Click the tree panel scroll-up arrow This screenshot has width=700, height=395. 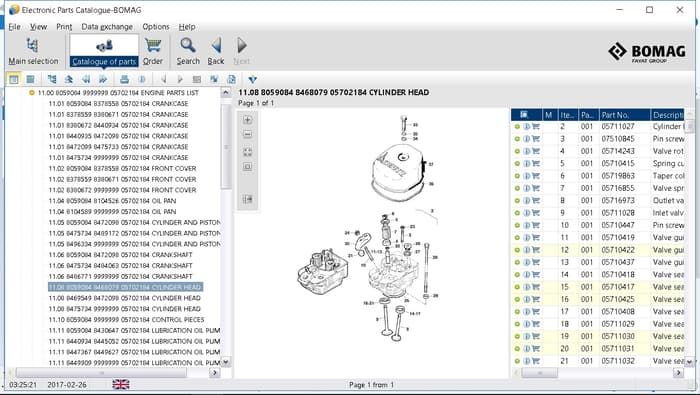coord(226,93)
